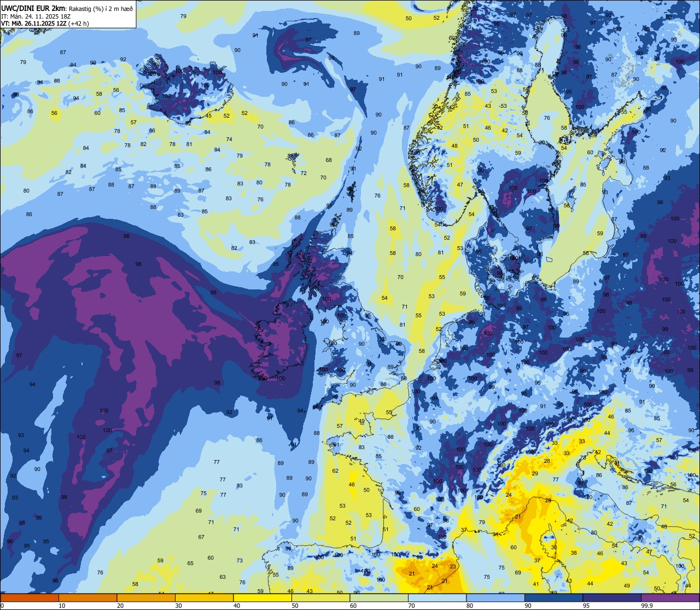Click the 'VT: Mið. 26.11.2025 12Z (+42 h)' line
700x610 pixels.
(45, 24)
